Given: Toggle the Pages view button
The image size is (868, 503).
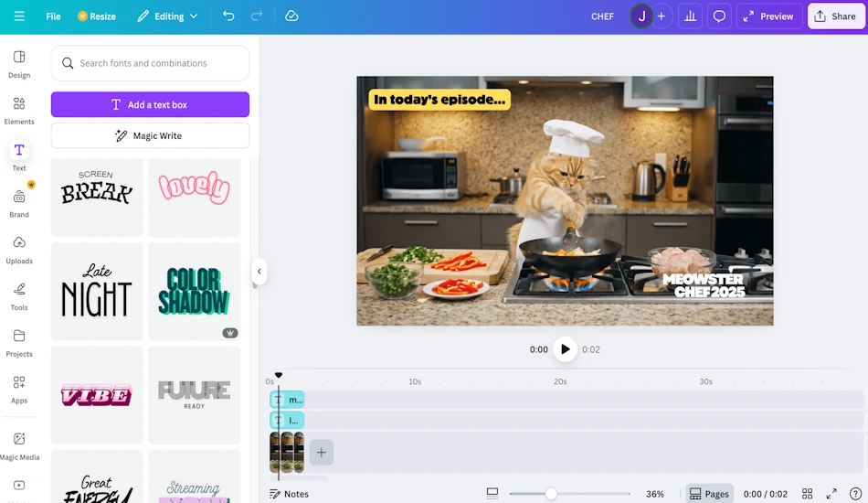Looking at the screenshot, I should (709, 494).
